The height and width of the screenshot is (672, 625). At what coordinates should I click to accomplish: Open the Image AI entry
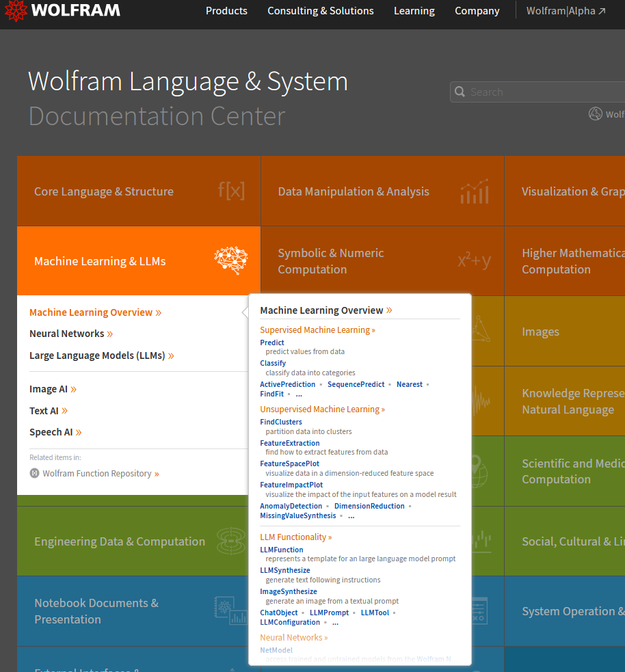pos(53,389)
